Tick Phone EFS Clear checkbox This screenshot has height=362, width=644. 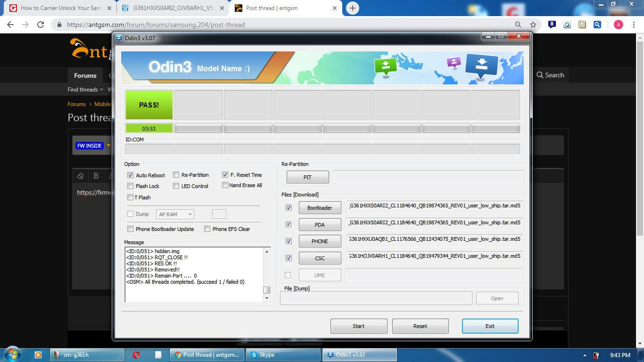pos(207,229)
